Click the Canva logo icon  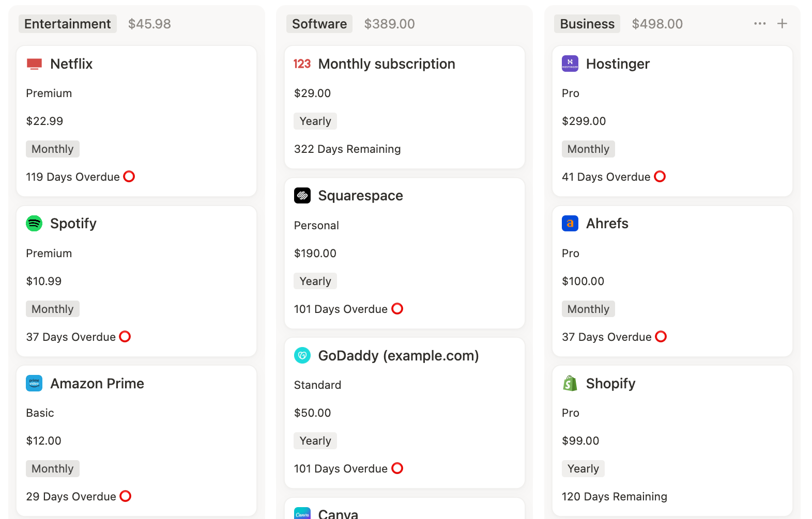[x=302, y=513]
